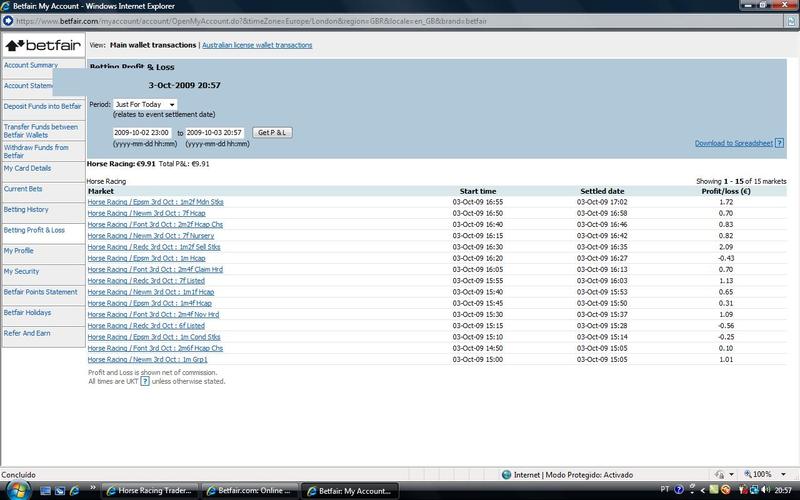Image resolution: width=800 pixels, height=500 pixels.
Task: Open Redc 3rd Oct 1m2f Sell Stks market
Action: (154, 247)
